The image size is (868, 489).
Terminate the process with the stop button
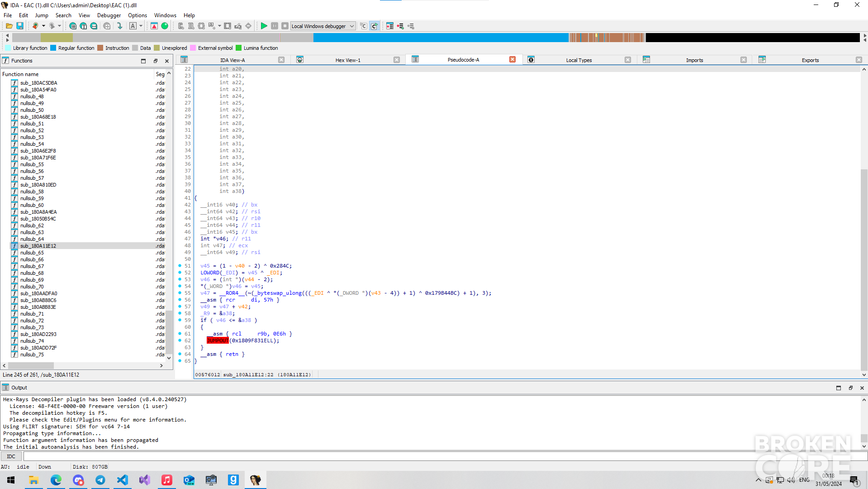(x=285, y=26)
